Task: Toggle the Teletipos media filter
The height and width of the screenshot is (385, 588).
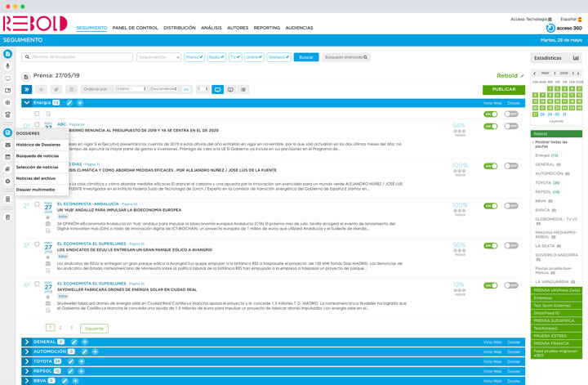Action: tap(278, 57)
